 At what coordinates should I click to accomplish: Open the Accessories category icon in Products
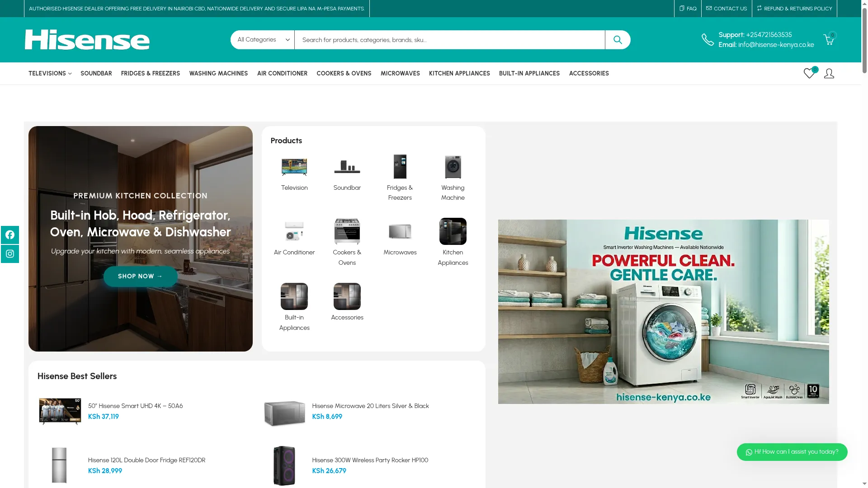click(347, 296)
